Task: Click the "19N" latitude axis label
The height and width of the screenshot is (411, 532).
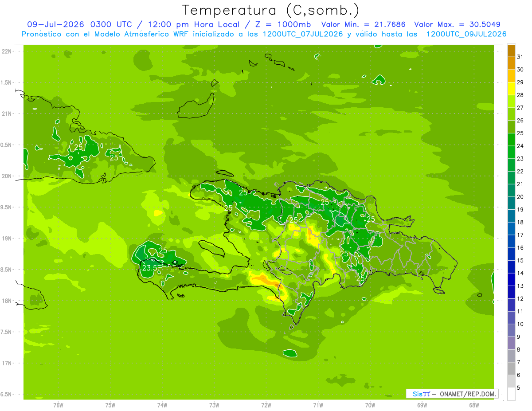Action: point(7,239)
